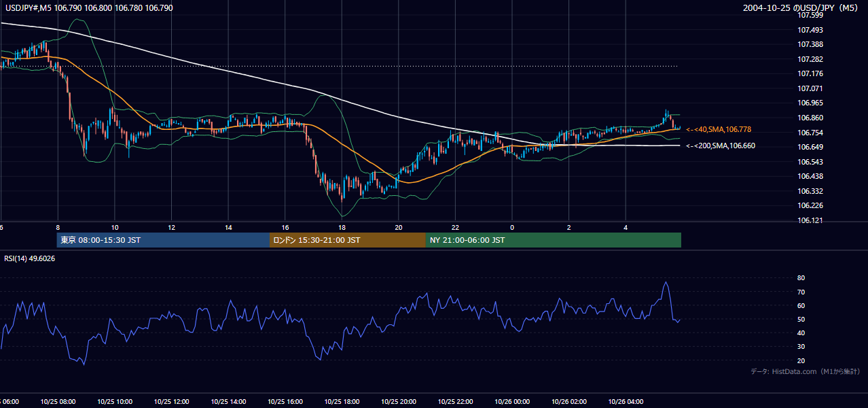This screenshot has width=868, height=408.
Task: Click hour label 22 under the price chart
Action: pyautogui.click(x=455, y=228)
